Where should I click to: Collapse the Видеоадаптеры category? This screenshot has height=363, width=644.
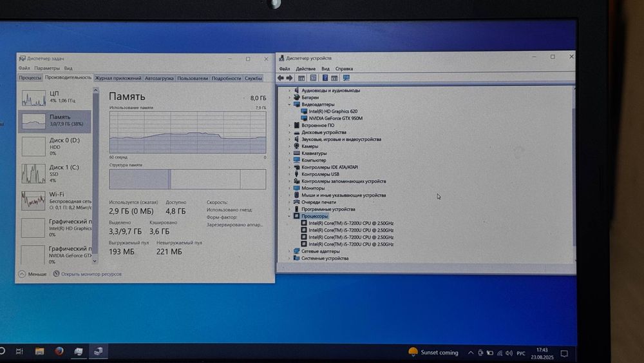(x=289, y=104)
